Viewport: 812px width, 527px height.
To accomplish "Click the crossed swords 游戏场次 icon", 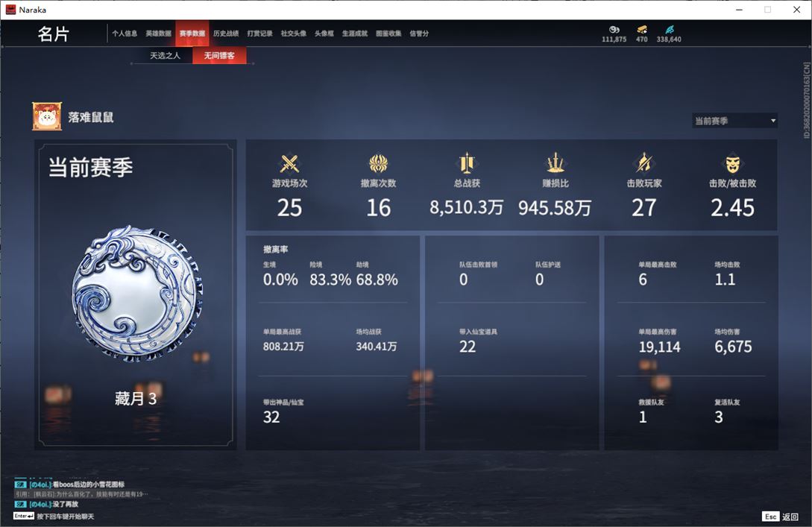I will pos(289,163).
